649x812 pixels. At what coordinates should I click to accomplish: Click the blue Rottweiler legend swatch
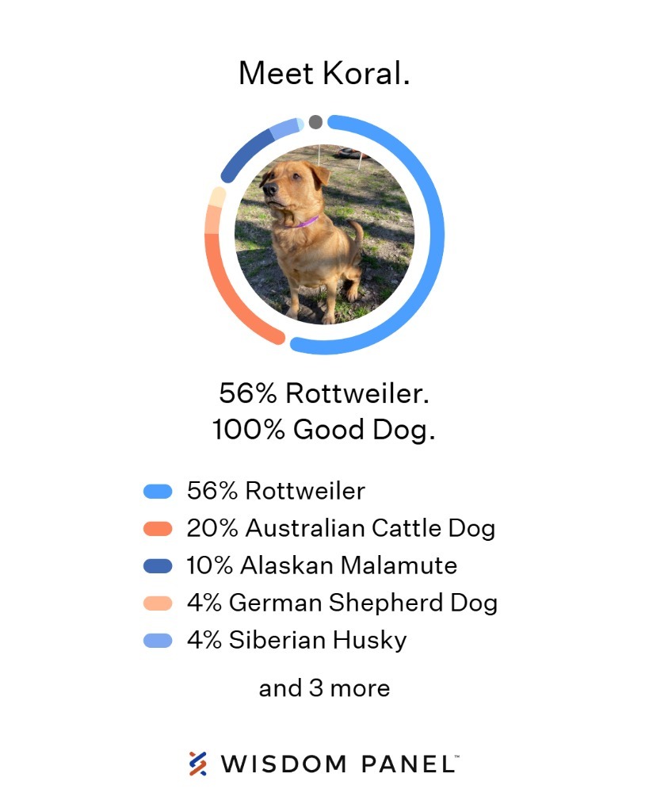(158, 491)
